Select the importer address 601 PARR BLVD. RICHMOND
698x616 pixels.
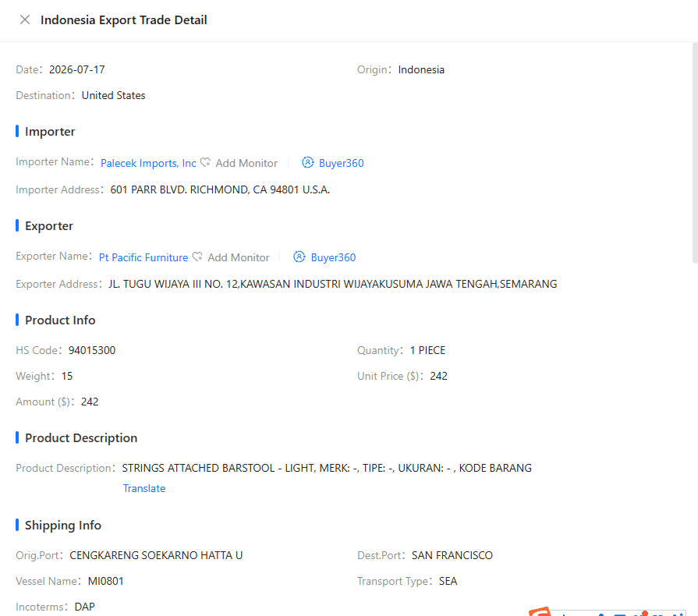(220, 189)
